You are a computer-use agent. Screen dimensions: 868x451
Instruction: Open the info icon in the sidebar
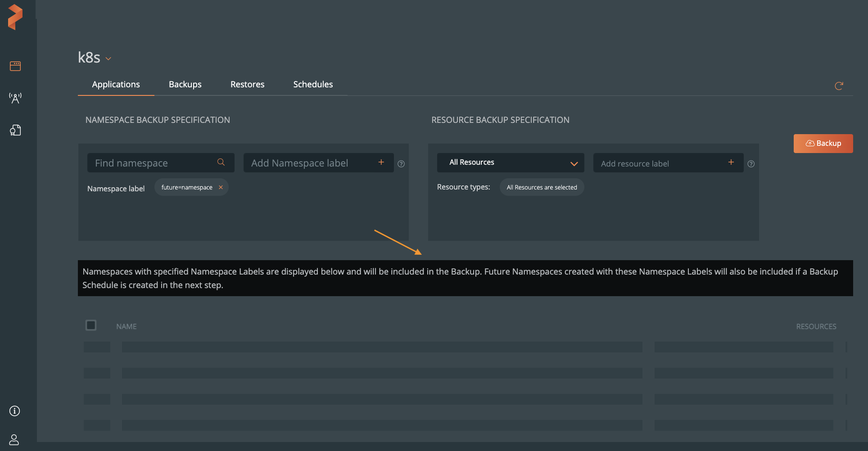pos(15,411)
